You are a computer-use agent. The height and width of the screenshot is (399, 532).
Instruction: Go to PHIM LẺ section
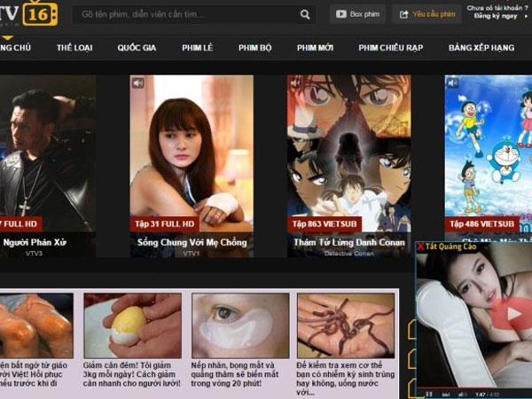(198, 48)
